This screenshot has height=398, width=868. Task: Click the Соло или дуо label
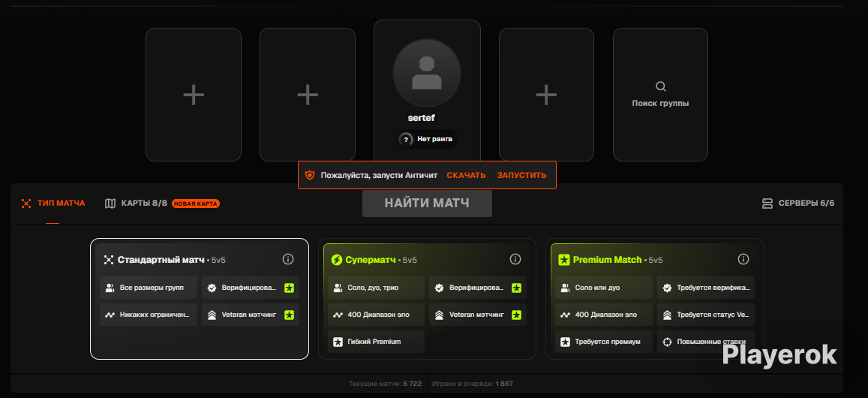tap(597, 288)
